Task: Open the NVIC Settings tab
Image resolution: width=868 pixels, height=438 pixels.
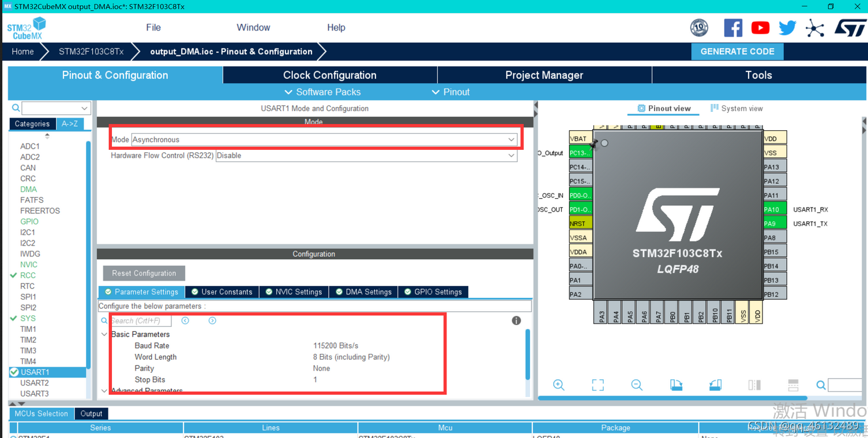Action: pos(294,292)
